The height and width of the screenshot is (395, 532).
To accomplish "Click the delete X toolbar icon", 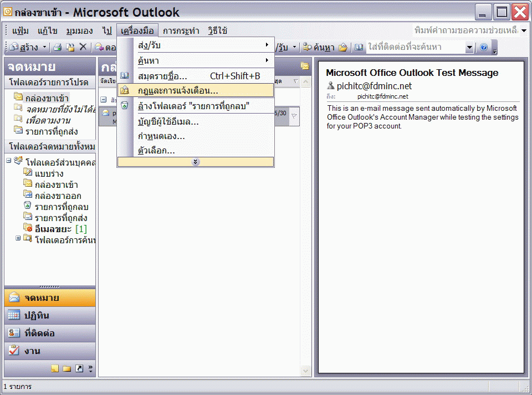I will click(83, 47).
